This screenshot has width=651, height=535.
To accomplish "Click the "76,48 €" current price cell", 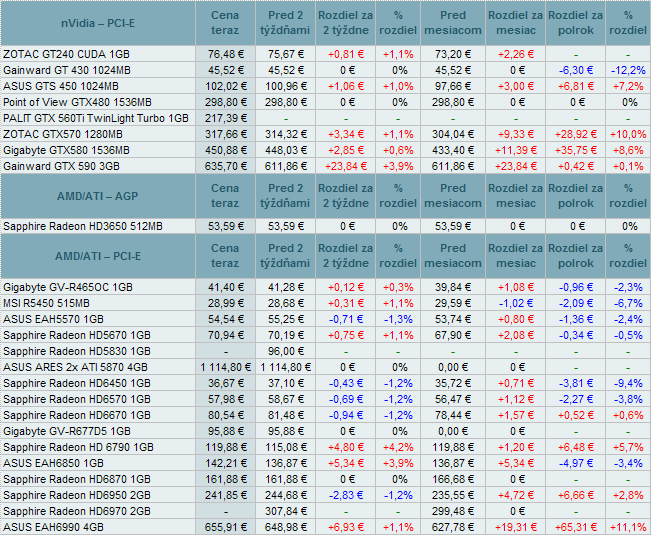I will [226, 54].
